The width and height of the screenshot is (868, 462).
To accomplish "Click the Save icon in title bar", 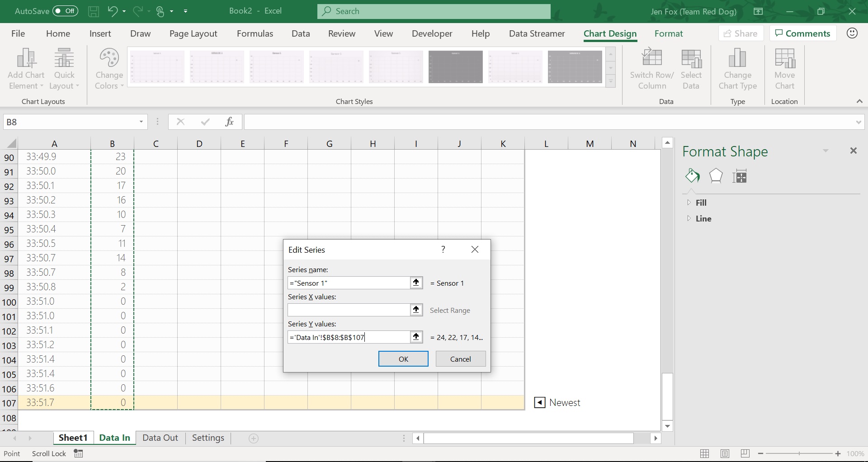I will point(94,11).
